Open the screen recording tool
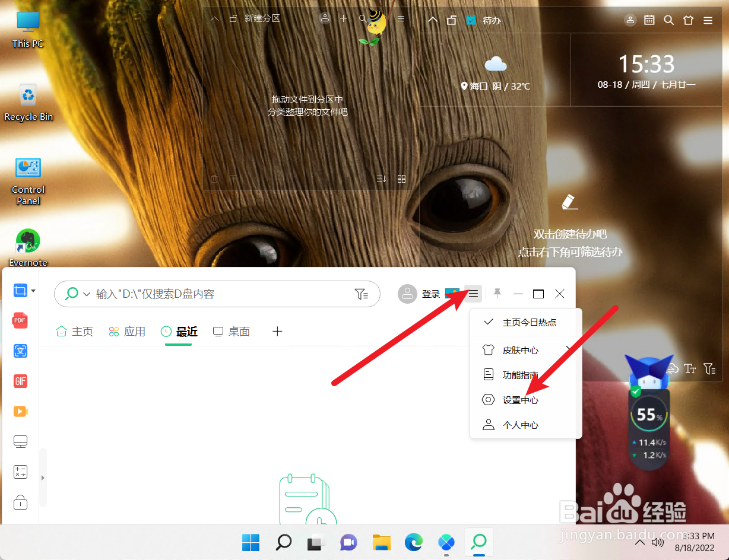 pyautogui.click(x=20, y=411)
